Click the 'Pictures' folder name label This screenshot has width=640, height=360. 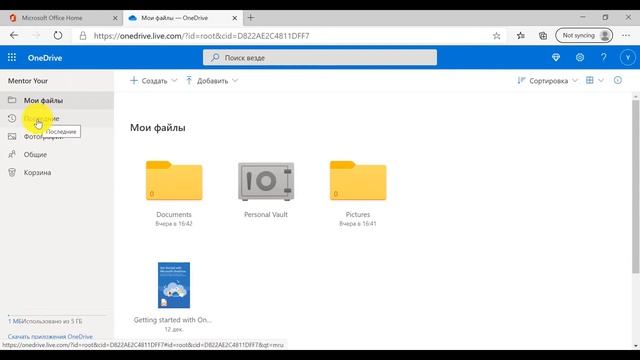[358, 214]
